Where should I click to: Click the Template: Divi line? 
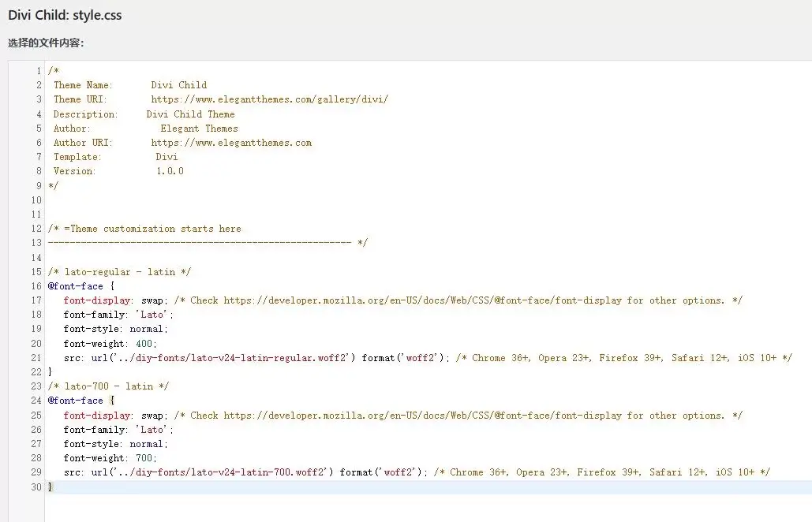click(x=115, y=157)
